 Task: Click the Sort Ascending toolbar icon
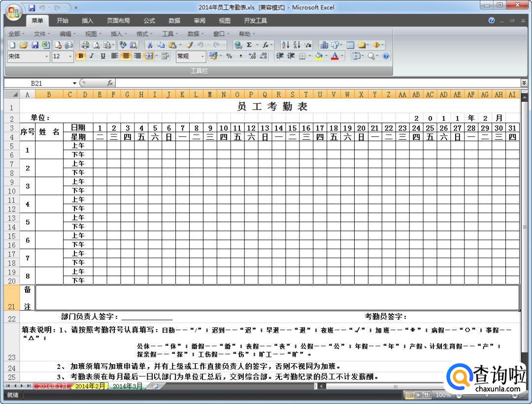(285, 45)
